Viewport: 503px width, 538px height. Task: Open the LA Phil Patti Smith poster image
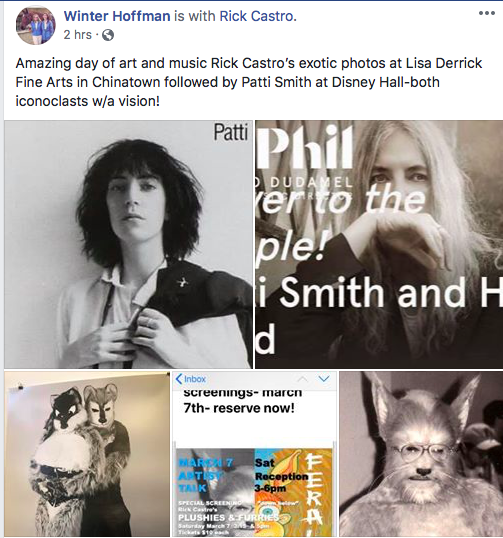(x=379, y=244)
